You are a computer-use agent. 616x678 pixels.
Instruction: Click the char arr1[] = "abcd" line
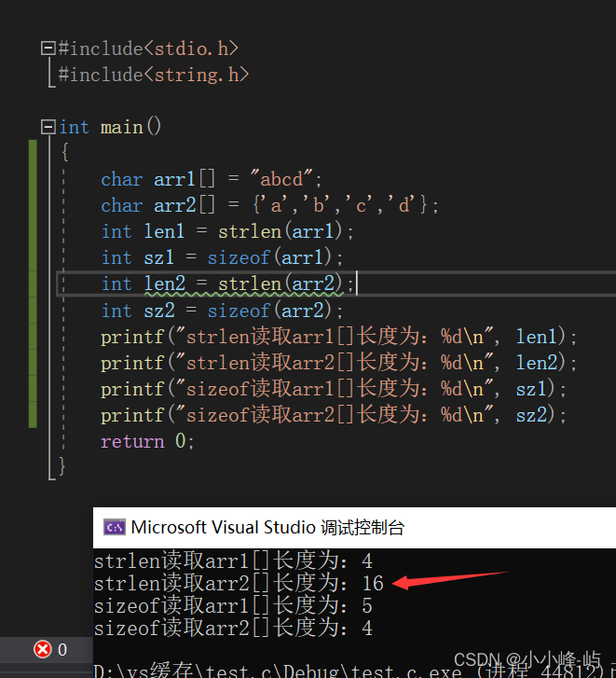[212, 179]
